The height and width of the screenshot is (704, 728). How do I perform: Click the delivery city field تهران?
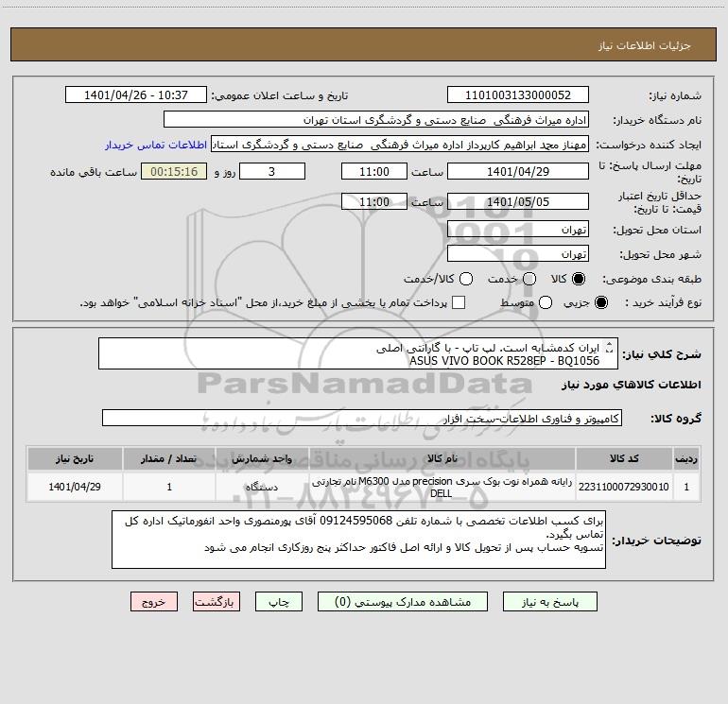click(x=518, y=253)
